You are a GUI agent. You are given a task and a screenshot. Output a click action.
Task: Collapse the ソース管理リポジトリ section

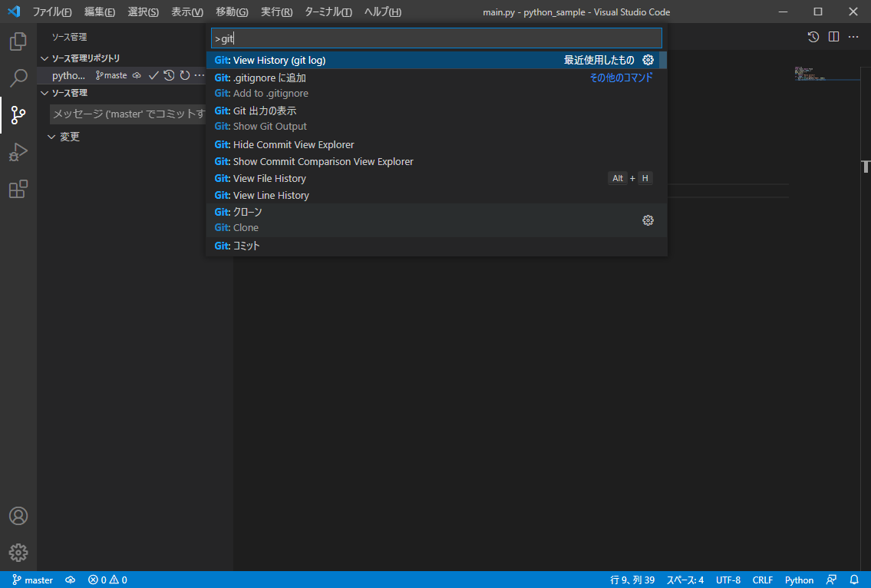coord(45,58)
